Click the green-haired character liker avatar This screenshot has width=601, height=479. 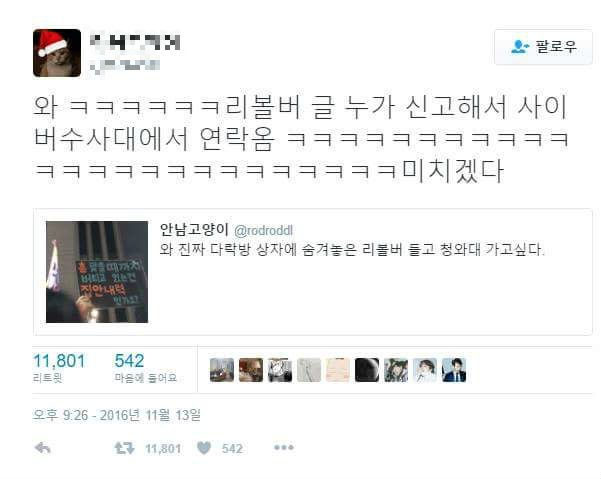[396, 370]
